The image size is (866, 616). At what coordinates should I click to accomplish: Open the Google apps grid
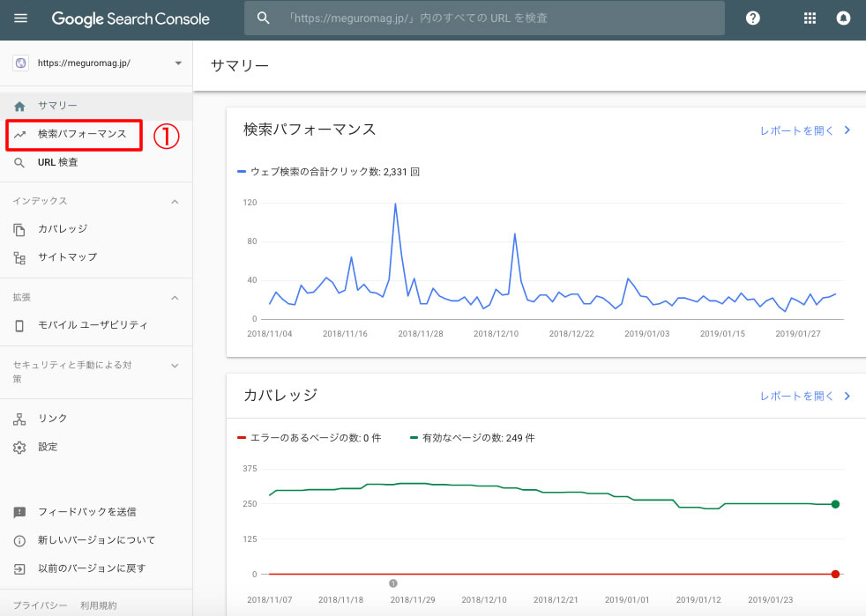810,19
